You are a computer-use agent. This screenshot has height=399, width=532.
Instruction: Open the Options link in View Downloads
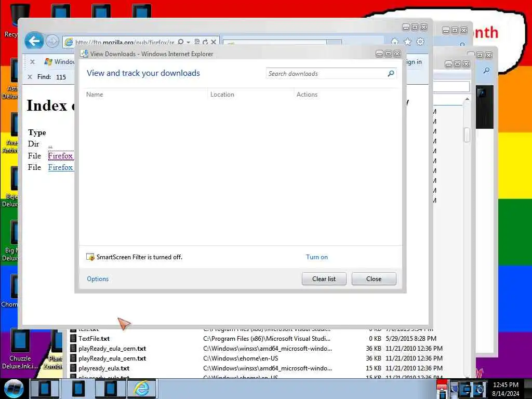(x=98, y=279)
